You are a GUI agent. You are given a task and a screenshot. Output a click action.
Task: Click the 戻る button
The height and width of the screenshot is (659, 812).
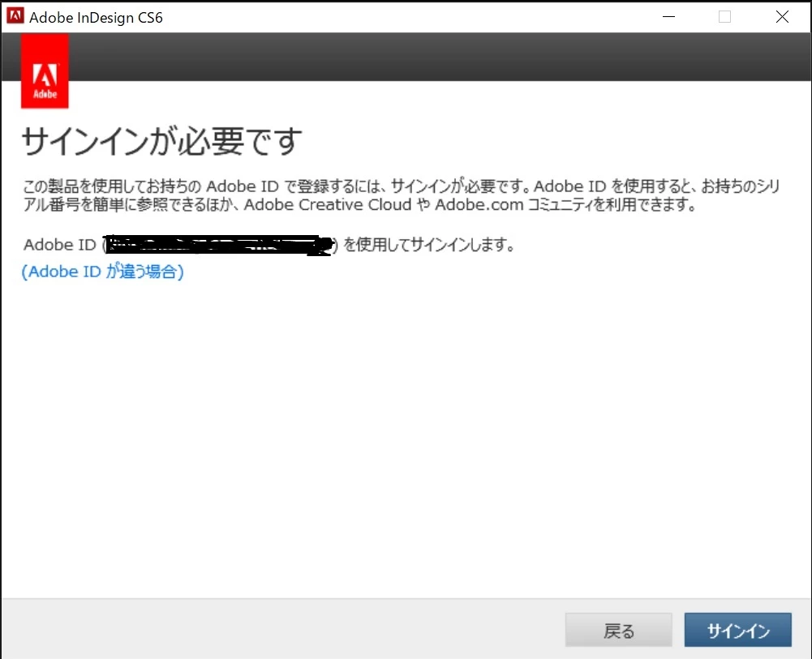tap(618, 630)
